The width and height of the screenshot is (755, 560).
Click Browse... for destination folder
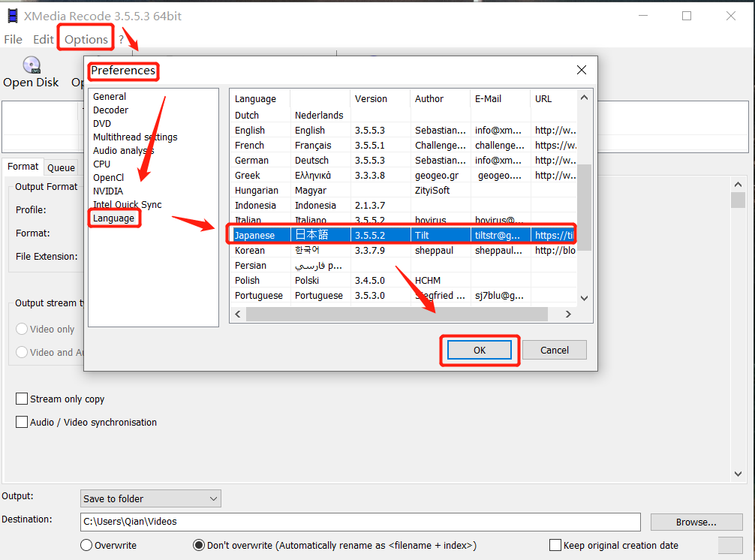click(x=696, y=522)
